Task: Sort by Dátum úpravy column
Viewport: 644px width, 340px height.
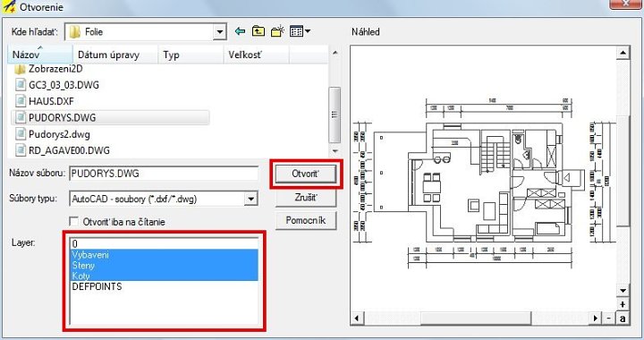Action: (x=115, y=55)
